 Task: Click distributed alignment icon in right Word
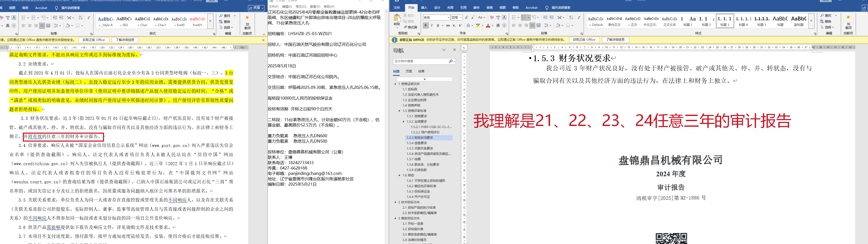point(539,26)
